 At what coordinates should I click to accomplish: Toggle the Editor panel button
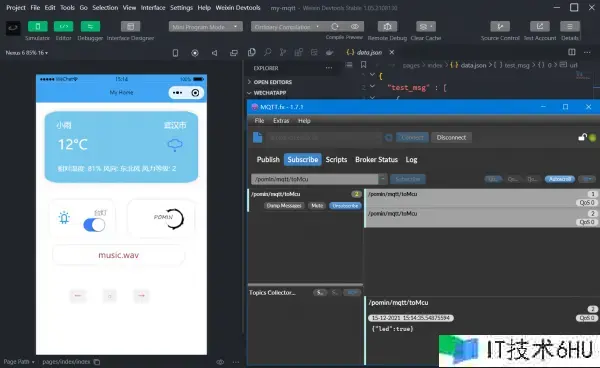point(64,26)
